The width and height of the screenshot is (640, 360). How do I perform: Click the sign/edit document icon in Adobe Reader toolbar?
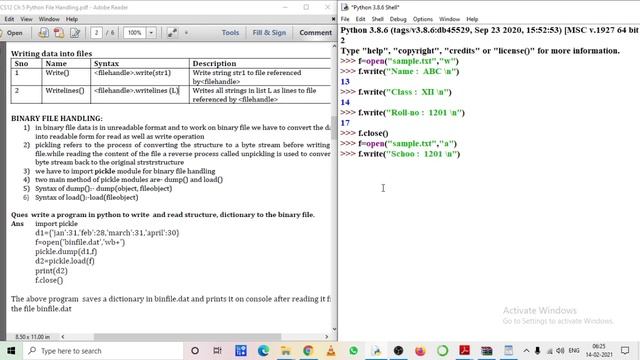75,33
